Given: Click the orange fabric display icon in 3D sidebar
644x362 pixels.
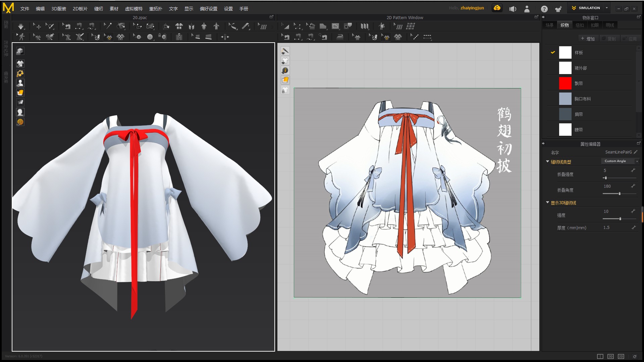Looking at the screenshot, I should (20, 93).
